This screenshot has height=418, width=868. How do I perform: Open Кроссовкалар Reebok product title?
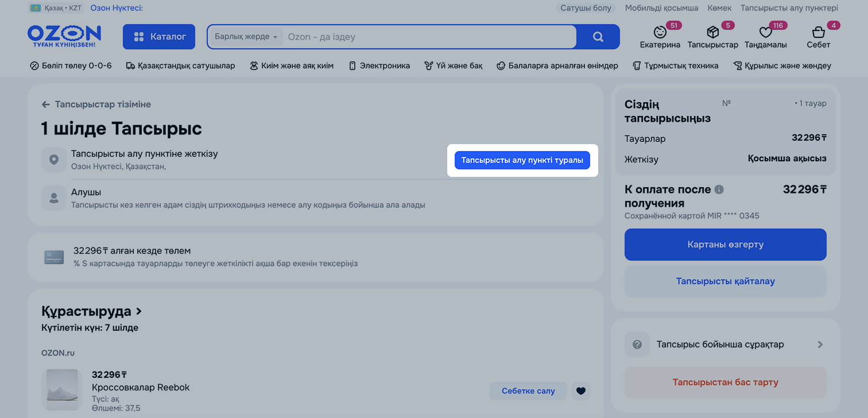coord(141,387)
